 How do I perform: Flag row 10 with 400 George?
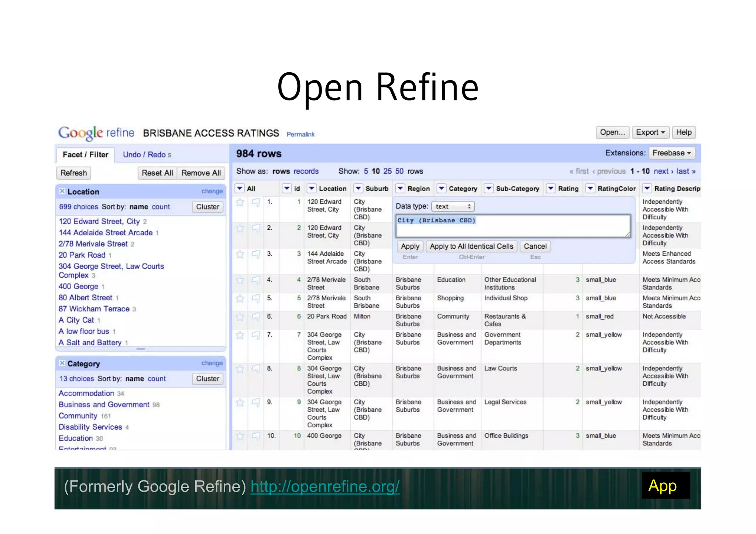[x=256, y=436]
